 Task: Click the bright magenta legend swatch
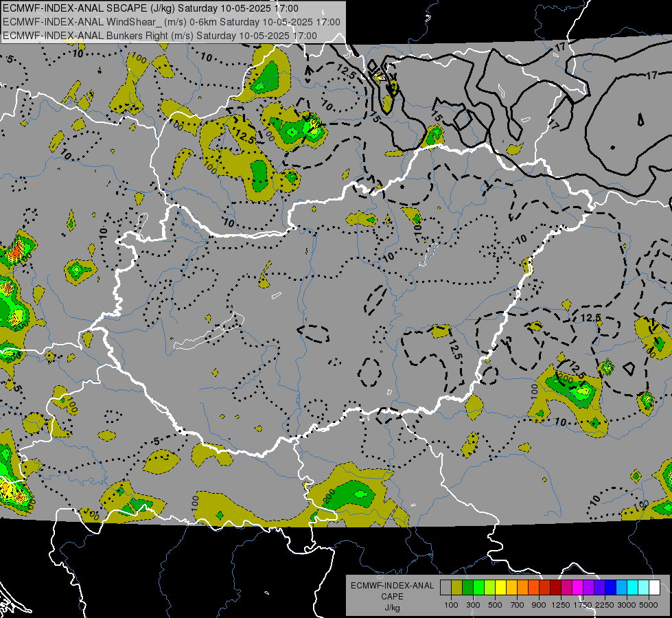point(578,588)
